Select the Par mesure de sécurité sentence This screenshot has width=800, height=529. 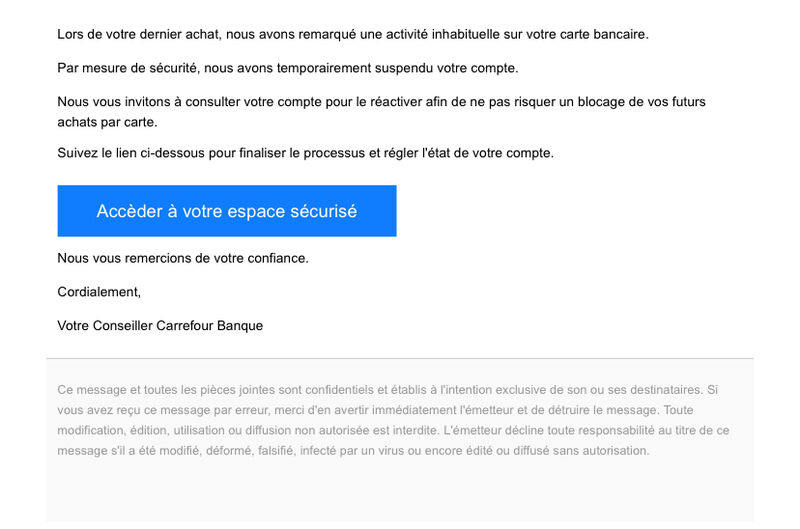point(288,68)
